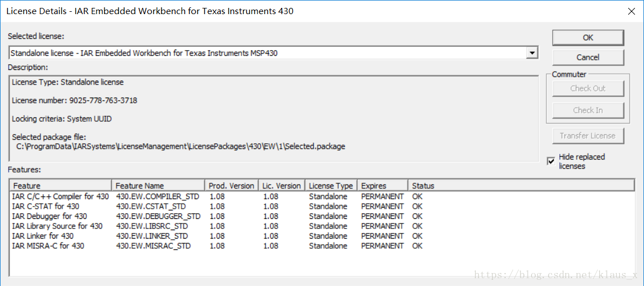Click the license number in Description box
Image resolution: width=644 pixels, height=286 pixels.
pyautogui.click(x=103, y=100)
